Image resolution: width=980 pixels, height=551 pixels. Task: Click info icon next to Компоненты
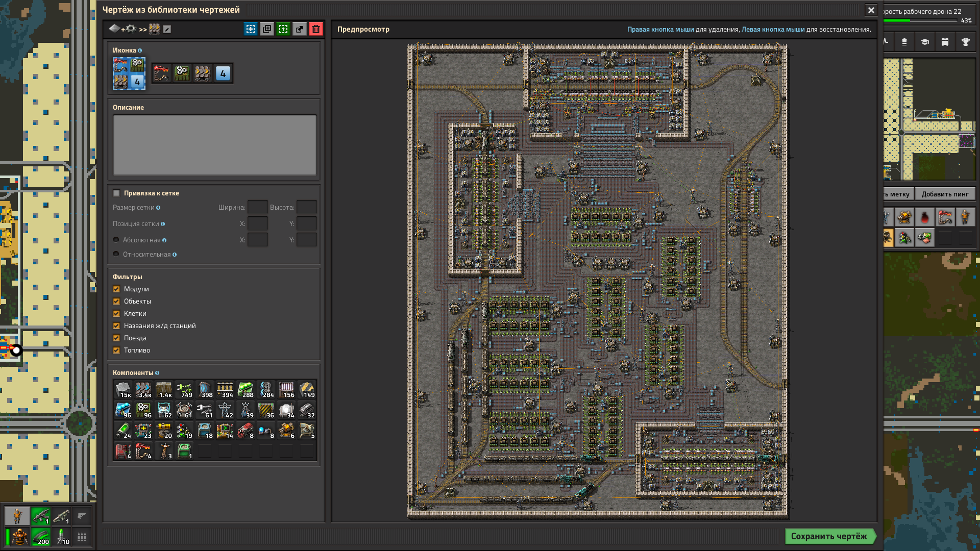pos(157,373)
